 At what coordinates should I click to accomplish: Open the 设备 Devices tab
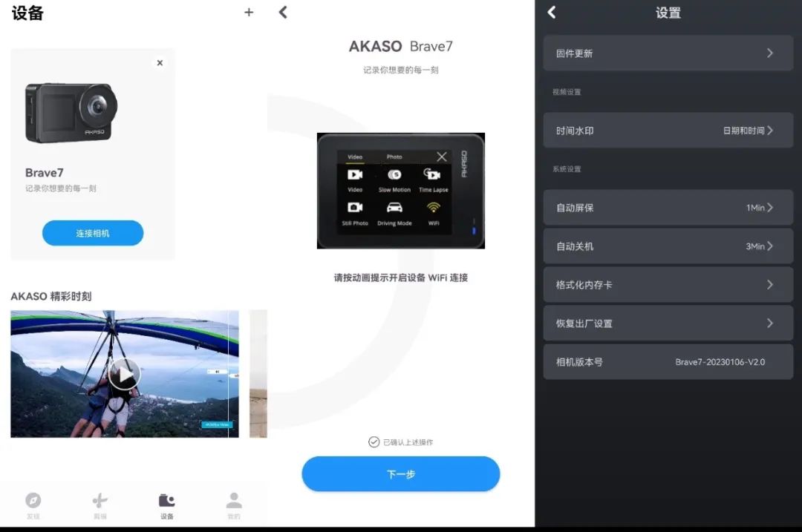click(166, 502)
